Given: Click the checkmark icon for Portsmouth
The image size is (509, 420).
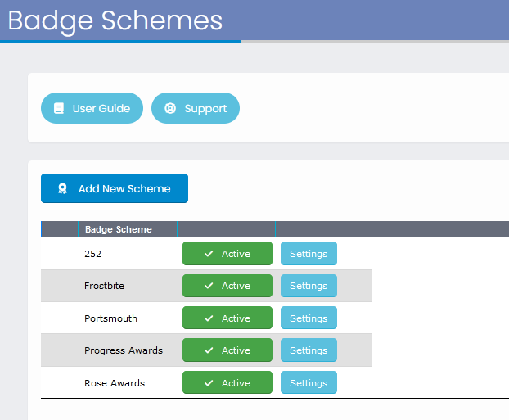Looking at the screenshot, I should (209, 318).
